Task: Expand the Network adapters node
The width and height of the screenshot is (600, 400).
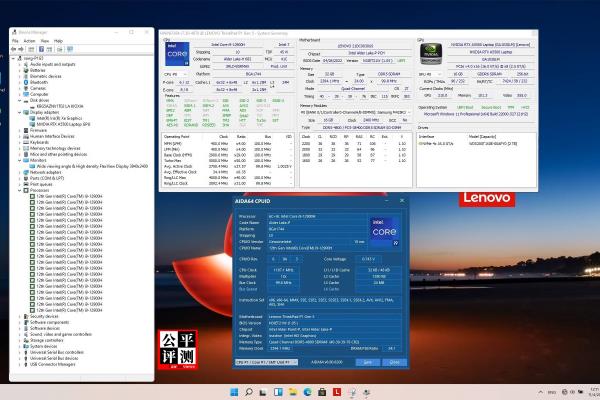Action: coord(20,172)
